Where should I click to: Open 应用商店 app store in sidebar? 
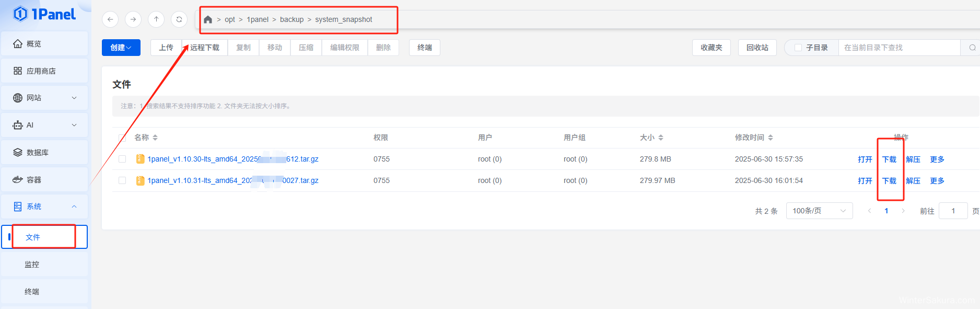click(44, 71)
